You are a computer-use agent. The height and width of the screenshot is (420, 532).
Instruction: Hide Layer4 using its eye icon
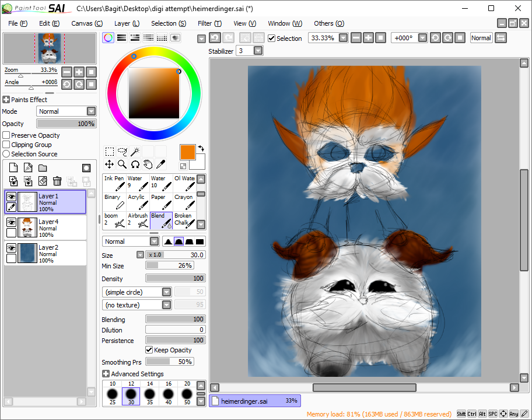pyautogui.click(x=11, y=223)
